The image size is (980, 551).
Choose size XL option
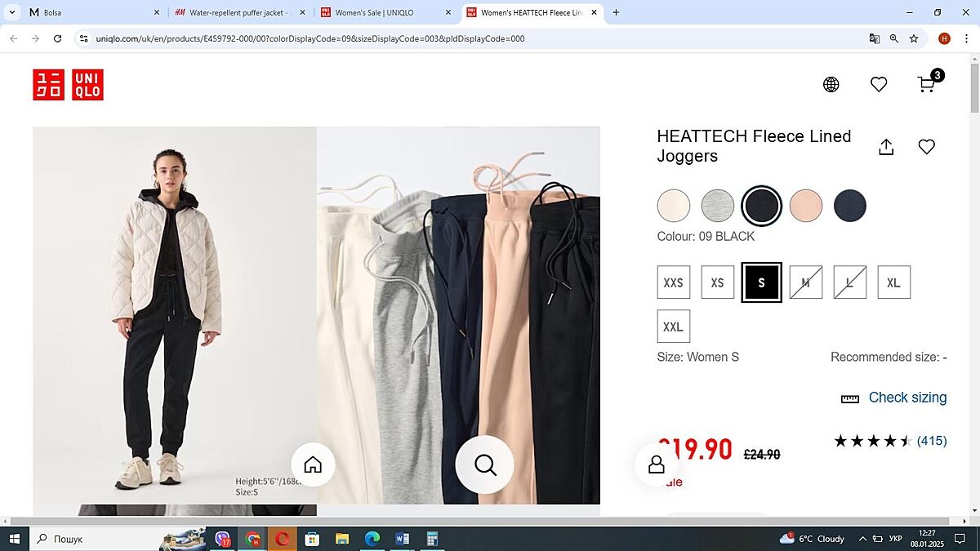click(x=893, y=282)
